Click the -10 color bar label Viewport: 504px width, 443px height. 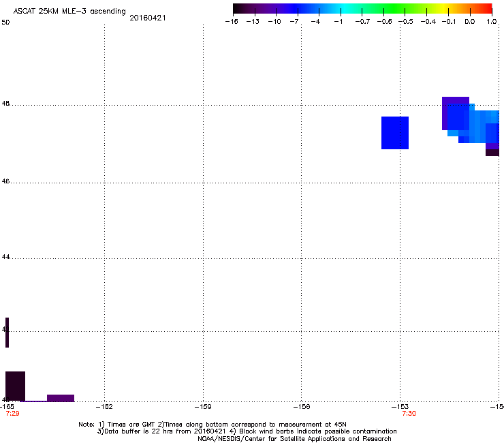274,22
